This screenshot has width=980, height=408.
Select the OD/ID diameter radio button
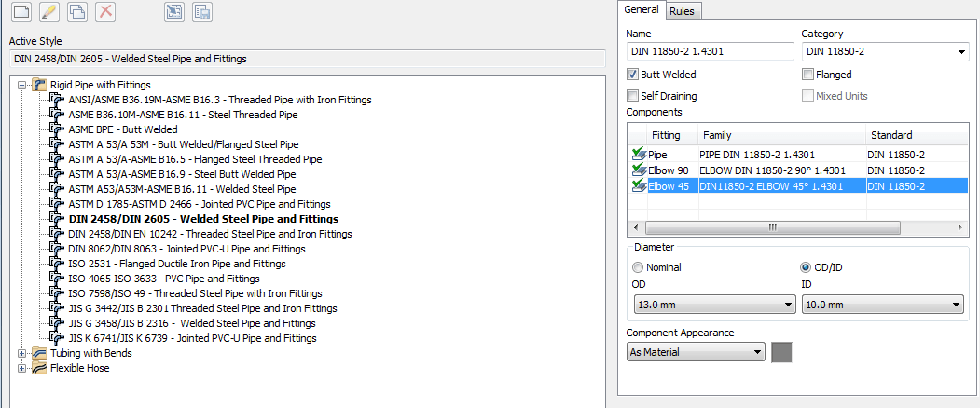pyautogui.click(x=807, y=267)
